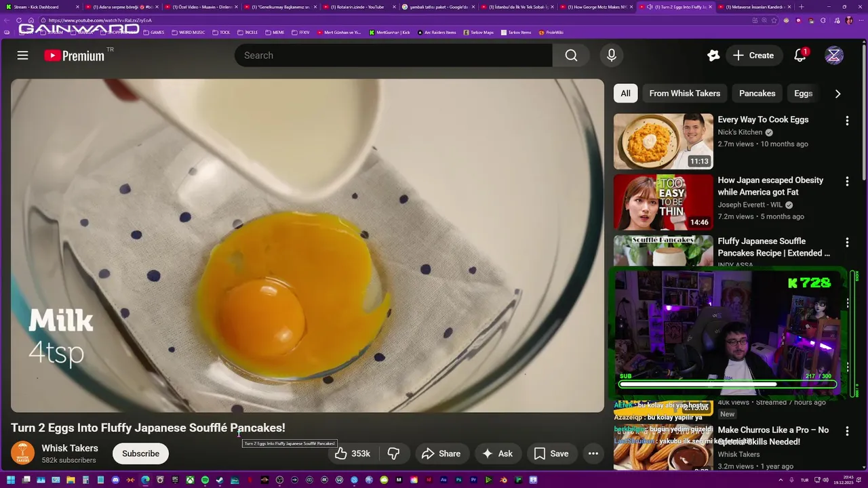The height and width of the screenshot is (488, 868).
Task: Switch to How George Motz Makes browser tab
Action: pos(596,7)
